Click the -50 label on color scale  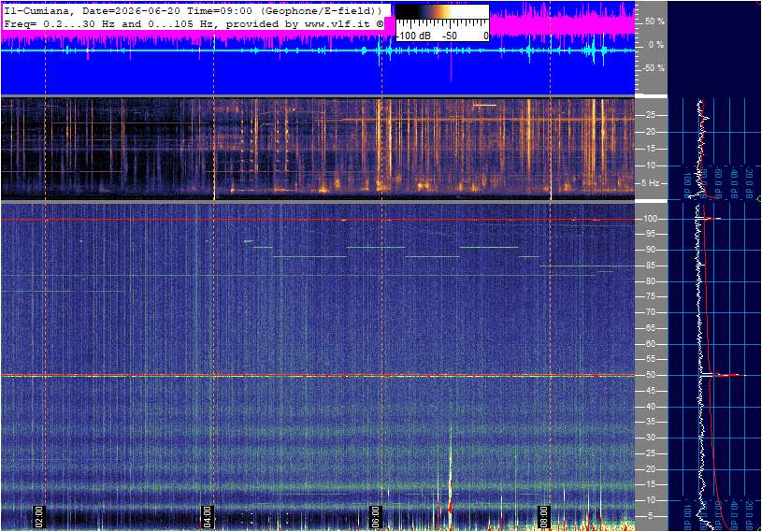pos(450,36)
